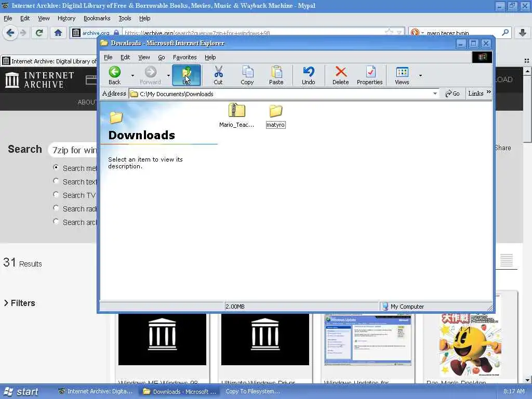Screen dimensions: 532x399
Task: Switch to Copy To Filesystem taskbar item
Action: pyautogui.click(x=253, y=392)
